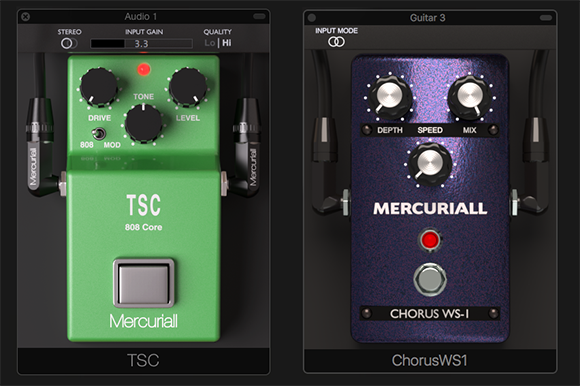Image resolution: width=580 pixels, height=386 pixels.
Task: Click the INPUT GAIN slider showing 3.3
Action: [x=141, y=44]
